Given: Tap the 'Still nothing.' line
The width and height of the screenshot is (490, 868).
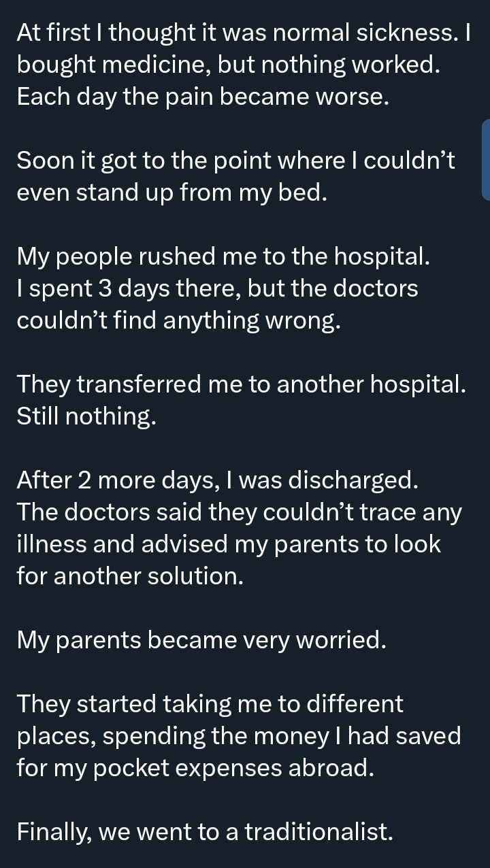Looking at the screenshot, I should [x=86, y=416].
